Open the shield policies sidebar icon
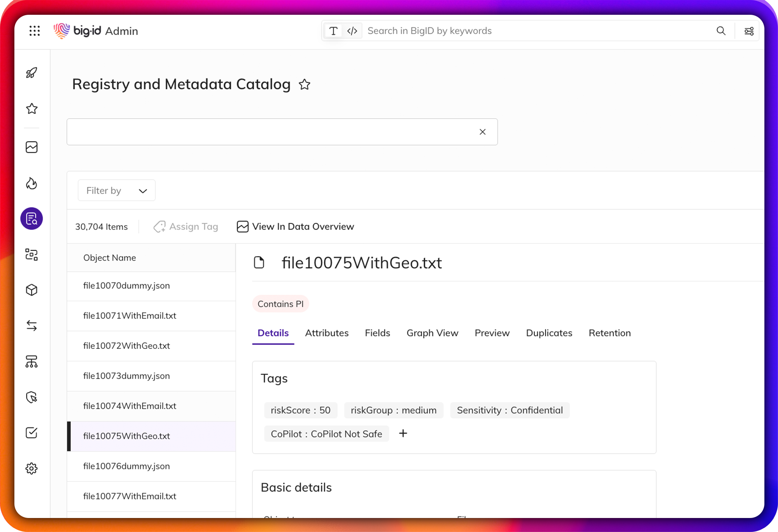This screenshot has width=778, height=532. (x=32, y=397)
